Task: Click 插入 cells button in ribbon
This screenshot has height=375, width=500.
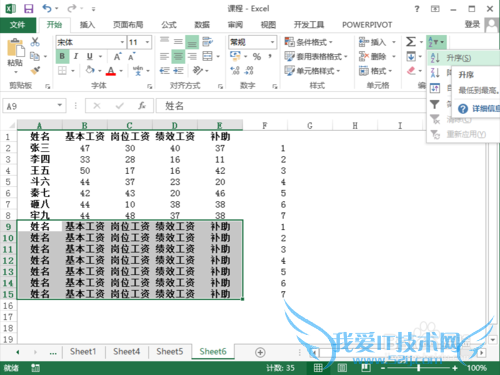Action: [372, 42]
